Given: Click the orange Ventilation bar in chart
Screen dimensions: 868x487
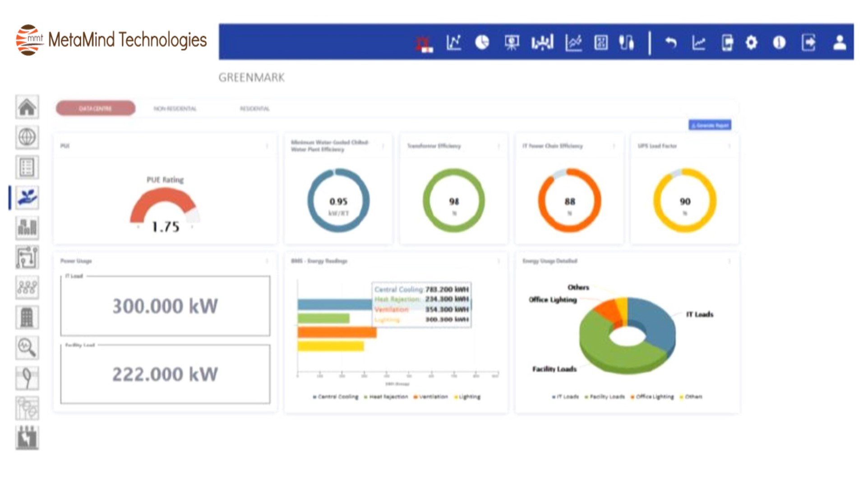Looking at the screenshot, I should coord(337,333).
